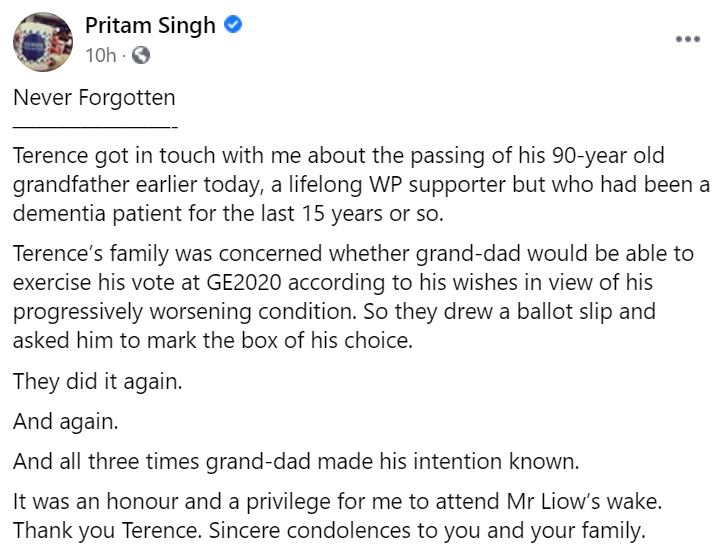Click the dashed divider line under the heading
The width and height of the screenshot is (723, 554).
point(95,127)
